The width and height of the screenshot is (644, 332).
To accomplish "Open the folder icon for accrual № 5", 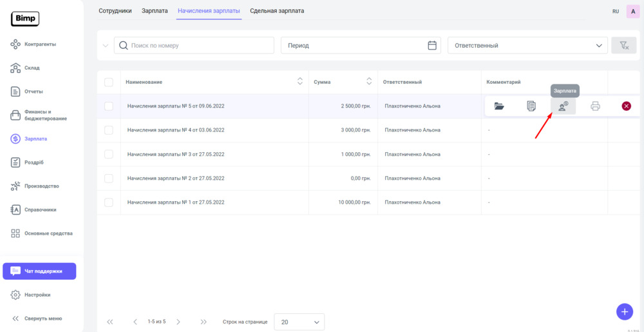I will click(x=499, y=106).
